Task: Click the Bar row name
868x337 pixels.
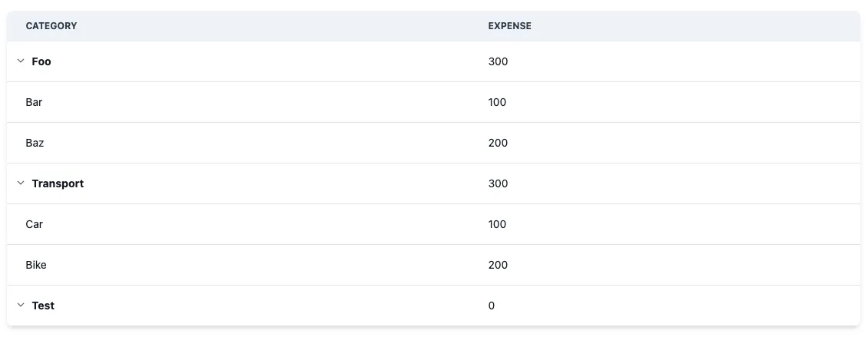Action: (x=34, y=102)
